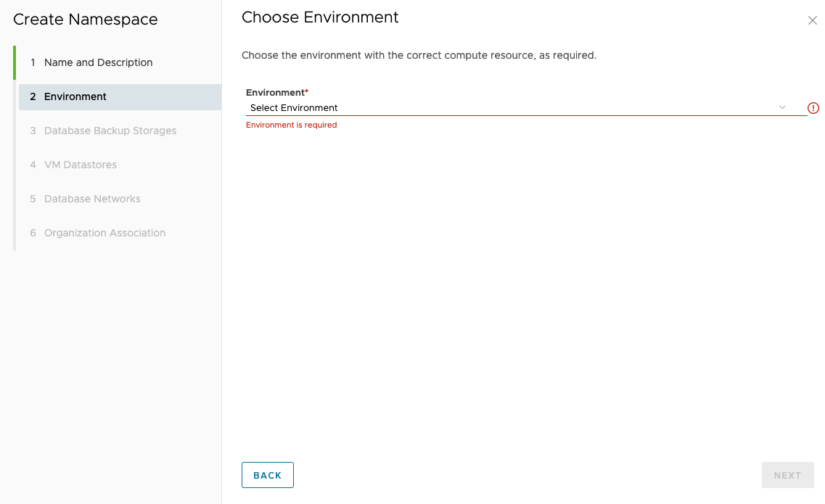Click the Create Namespace title

pos(85,20)
